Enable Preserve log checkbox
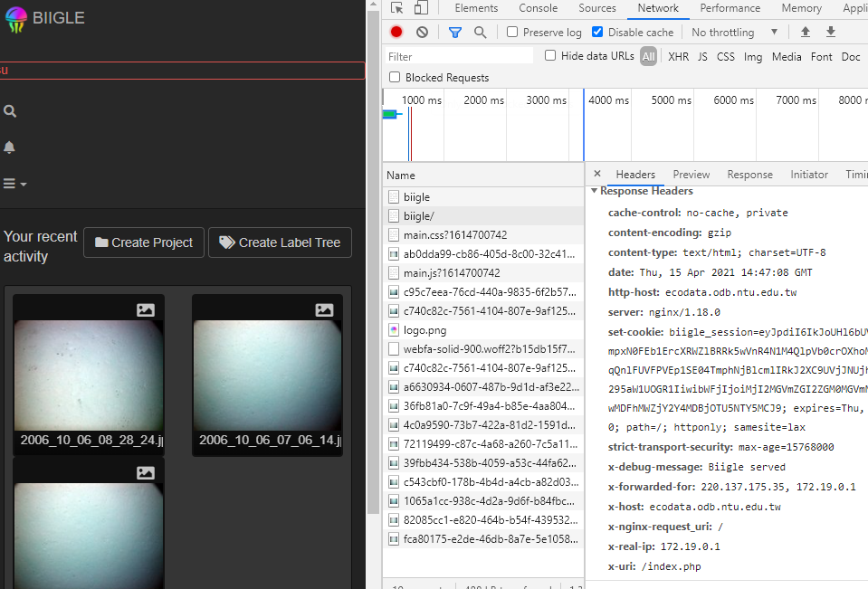The height and width of the screenshot is (589, 868). [x=512, y=32]
